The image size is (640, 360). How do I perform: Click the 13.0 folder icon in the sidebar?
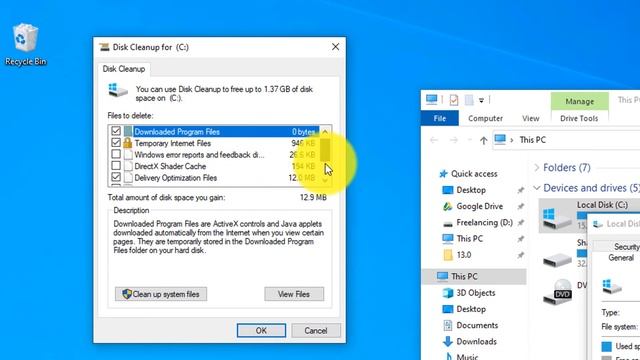[x=448, y=255]
